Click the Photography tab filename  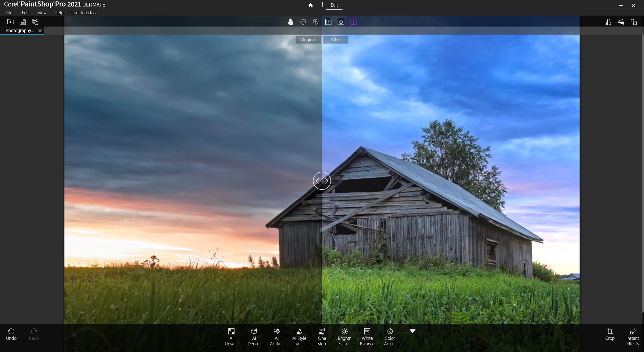[19, 30]
